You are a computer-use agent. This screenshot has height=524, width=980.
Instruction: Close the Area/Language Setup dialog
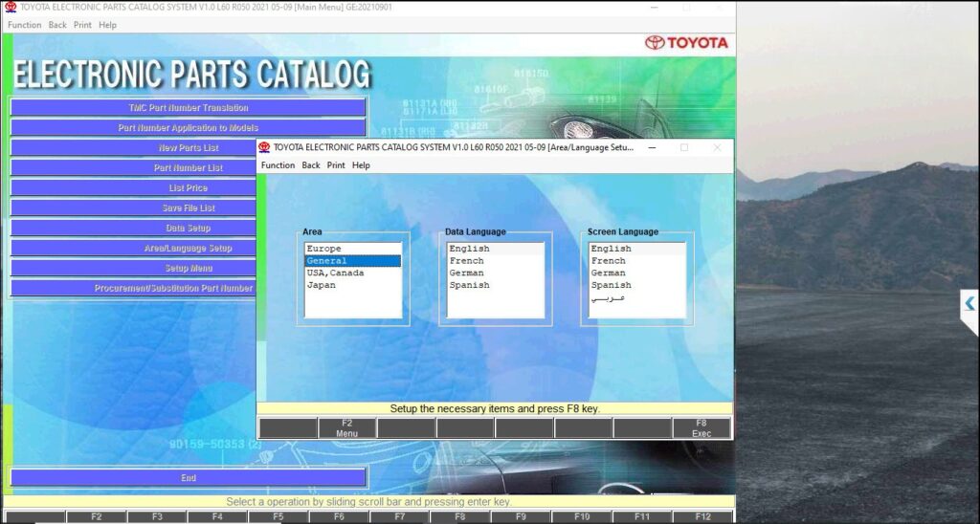click(717, 147)
